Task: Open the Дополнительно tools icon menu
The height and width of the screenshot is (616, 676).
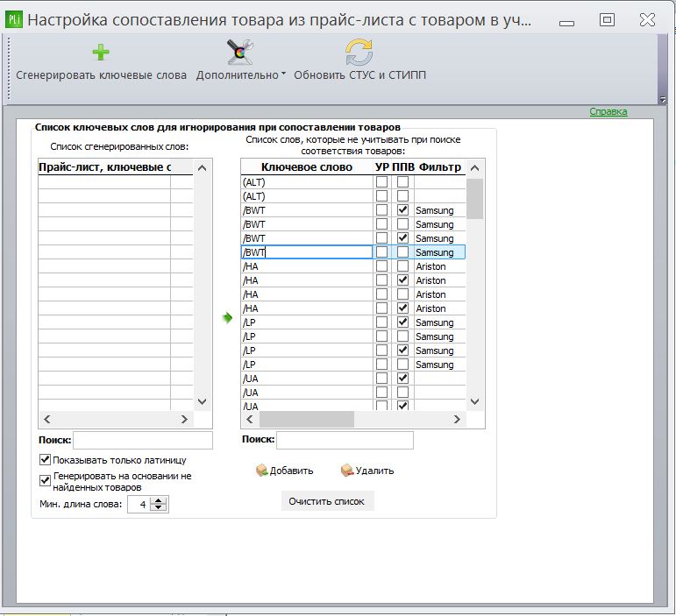Action: 239,52
